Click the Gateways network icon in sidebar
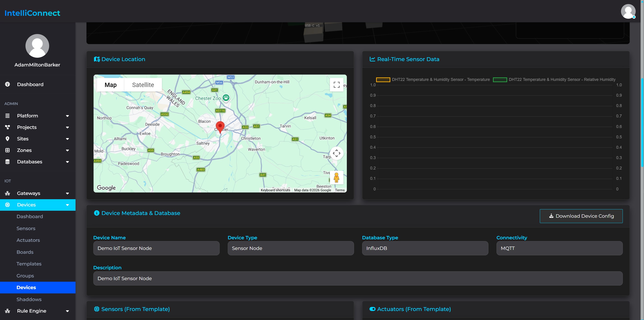 [x=7, y=193]
